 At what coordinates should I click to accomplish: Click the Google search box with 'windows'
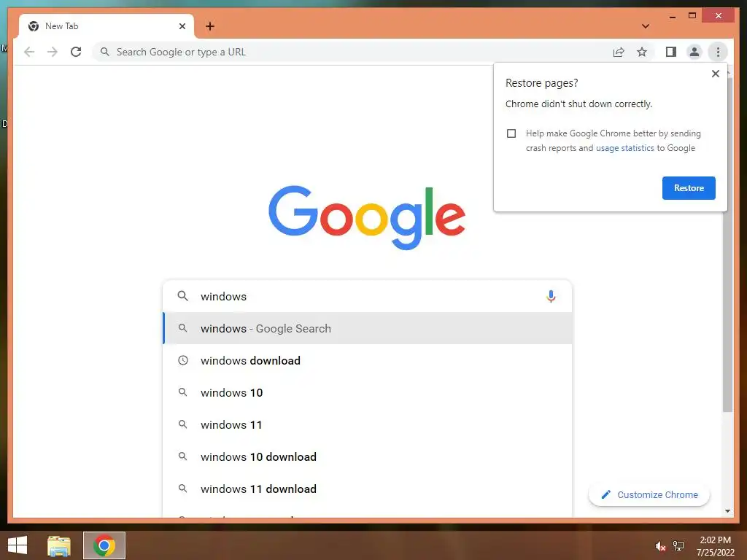pos(367,296)
